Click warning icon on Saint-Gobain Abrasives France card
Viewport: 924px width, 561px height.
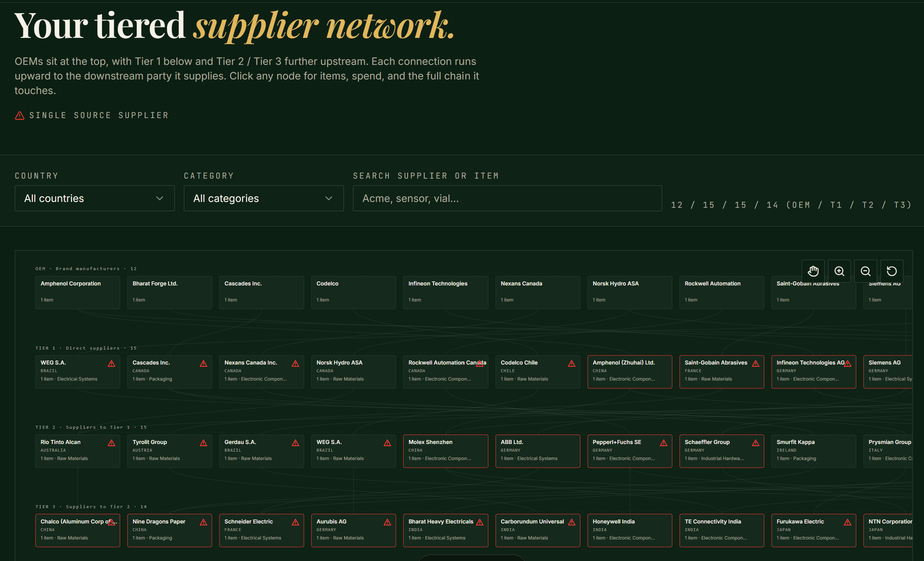756,363
